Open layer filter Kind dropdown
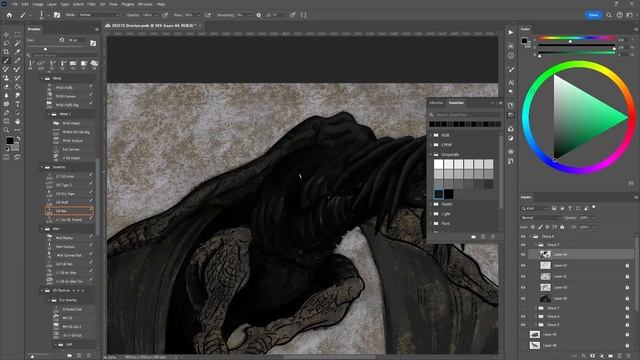This screenshot has height=360, width=640. pos(535,208)
